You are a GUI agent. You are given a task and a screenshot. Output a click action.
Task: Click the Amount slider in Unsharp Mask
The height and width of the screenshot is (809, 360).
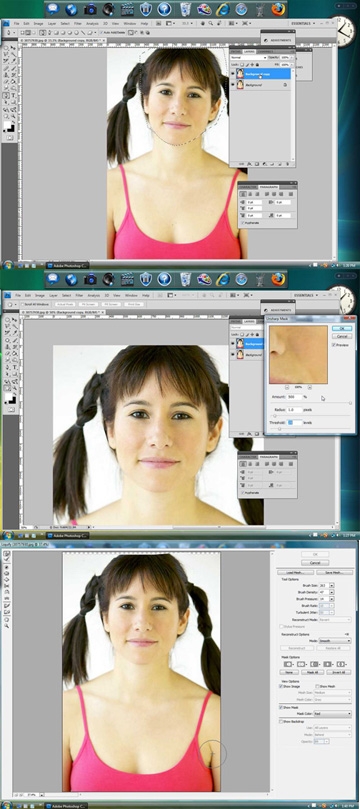[x=311, y=402]
